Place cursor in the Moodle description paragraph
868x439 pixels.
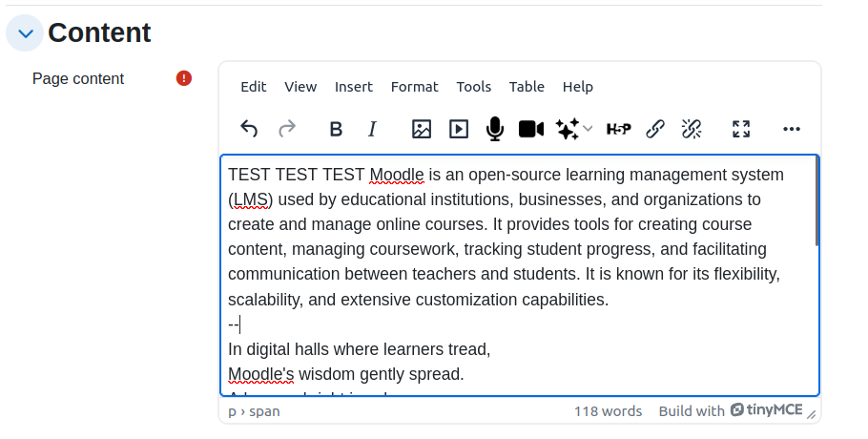pyautogui.click(x=506, y=237)
